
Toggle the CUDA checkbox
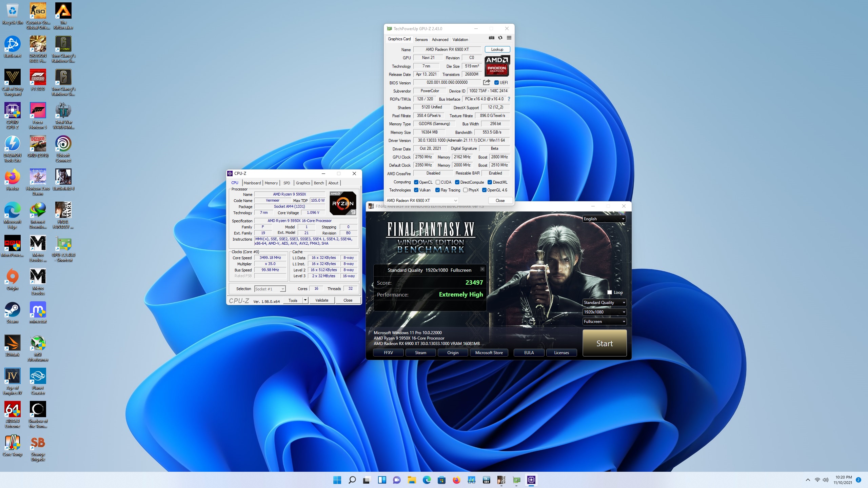point(438,182)
